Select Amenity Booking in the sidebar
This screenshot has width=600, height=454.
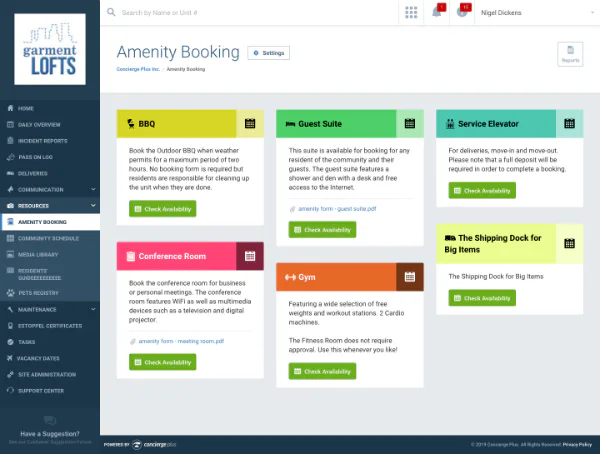pyautogui.click(x=50, y=222)
